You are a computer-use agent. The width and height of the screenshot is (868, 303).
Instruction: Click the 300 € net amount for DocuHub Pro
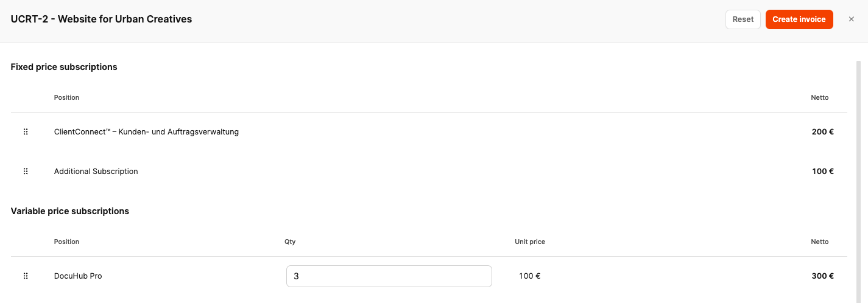pyautogui.click(x=822, y=276)
